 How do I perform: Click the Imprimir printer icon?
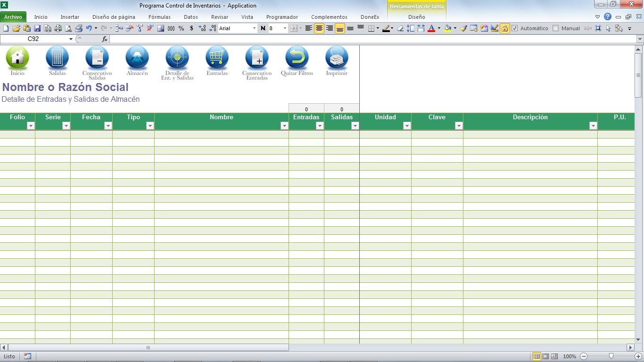337,58
